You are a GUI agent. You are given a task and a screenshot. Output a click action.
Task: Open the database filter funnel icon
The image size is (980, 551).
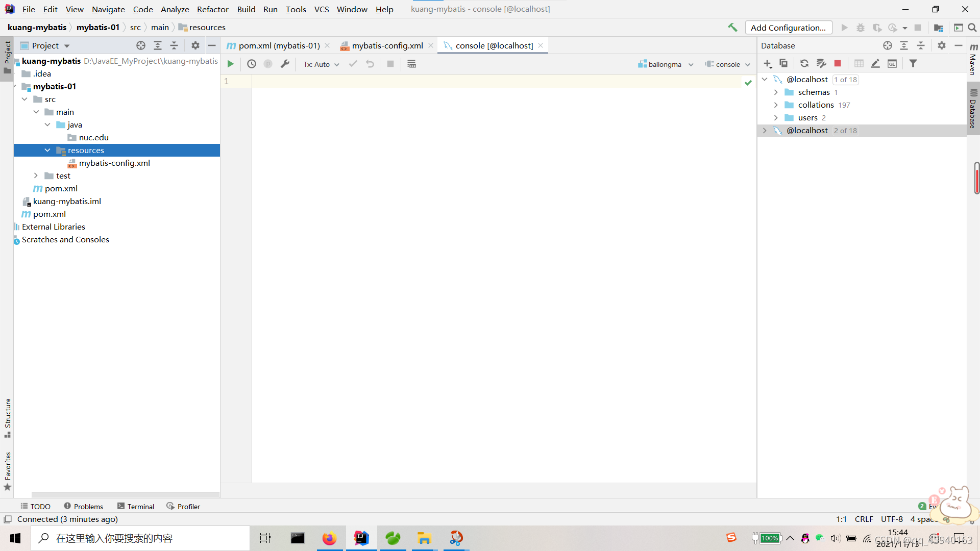(x=913, y=63)
